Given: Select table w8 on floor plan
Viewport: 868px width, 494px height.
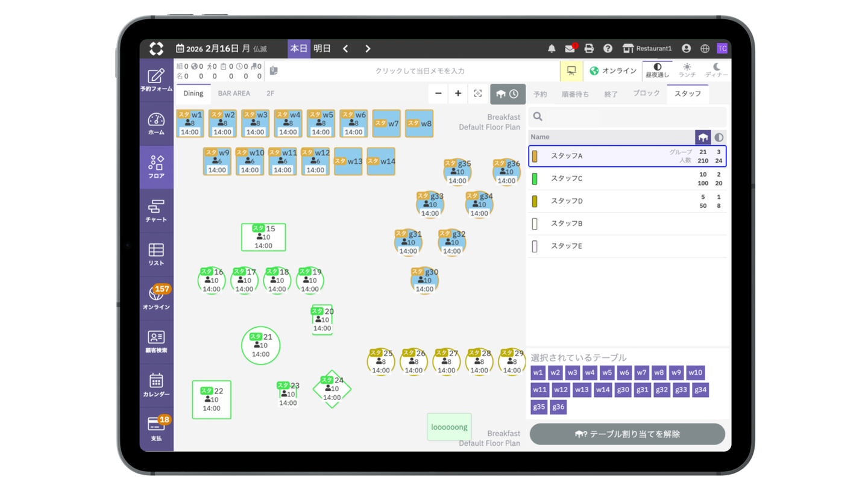Looking at the screenshot, I should tap(419, 123).
